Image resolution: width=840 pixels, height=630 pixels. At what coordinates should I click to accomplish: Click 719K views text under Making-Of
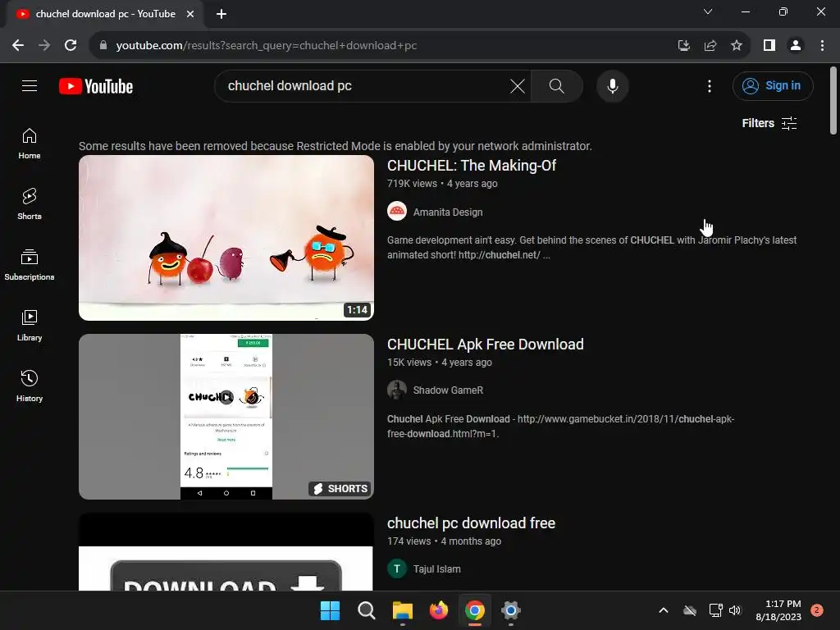(412, 183)
